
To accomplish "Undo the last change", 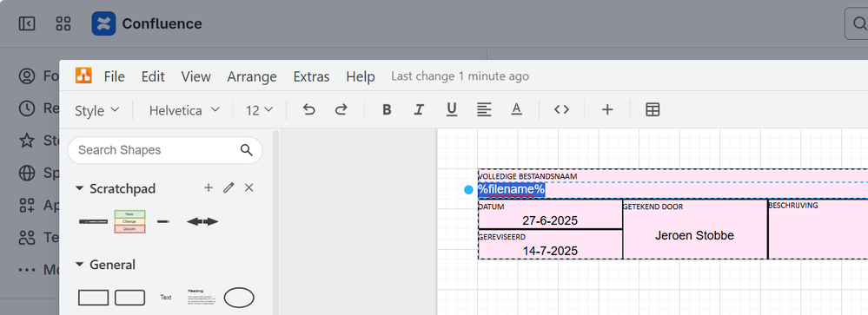I will [x=309, y=110].
